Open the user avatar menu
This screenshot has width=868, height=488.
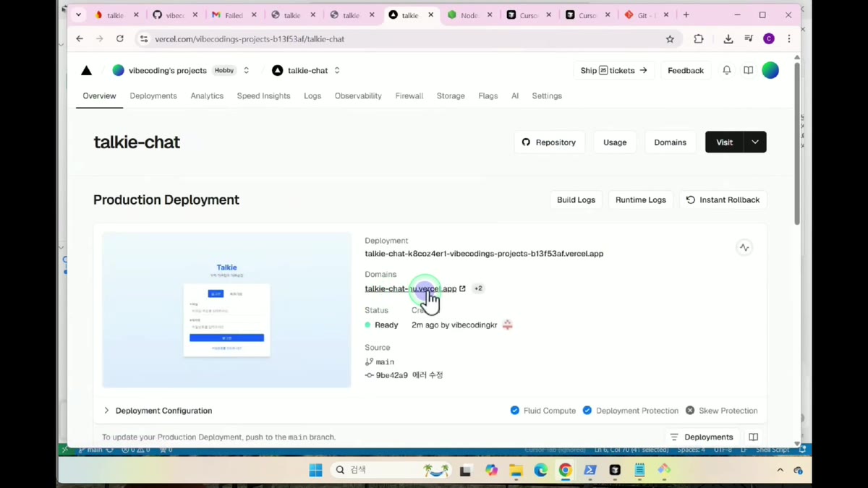770,70
